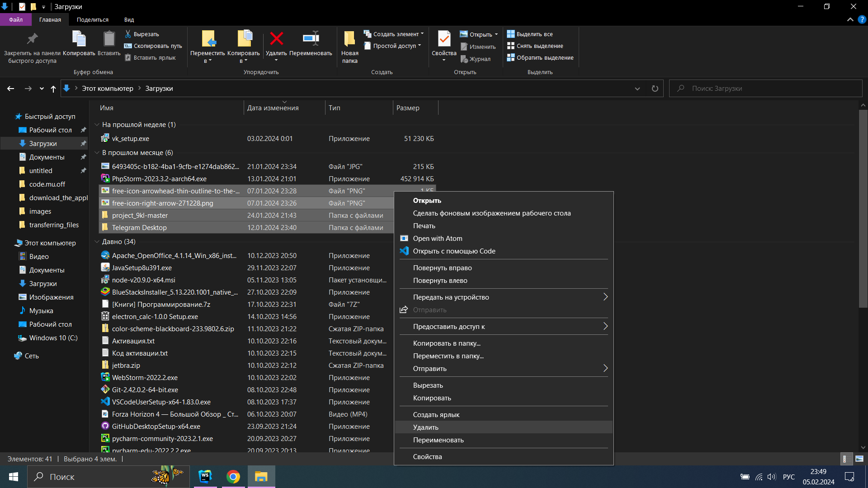Expand 'Передать на устройство' submenu

coord(504,297)
